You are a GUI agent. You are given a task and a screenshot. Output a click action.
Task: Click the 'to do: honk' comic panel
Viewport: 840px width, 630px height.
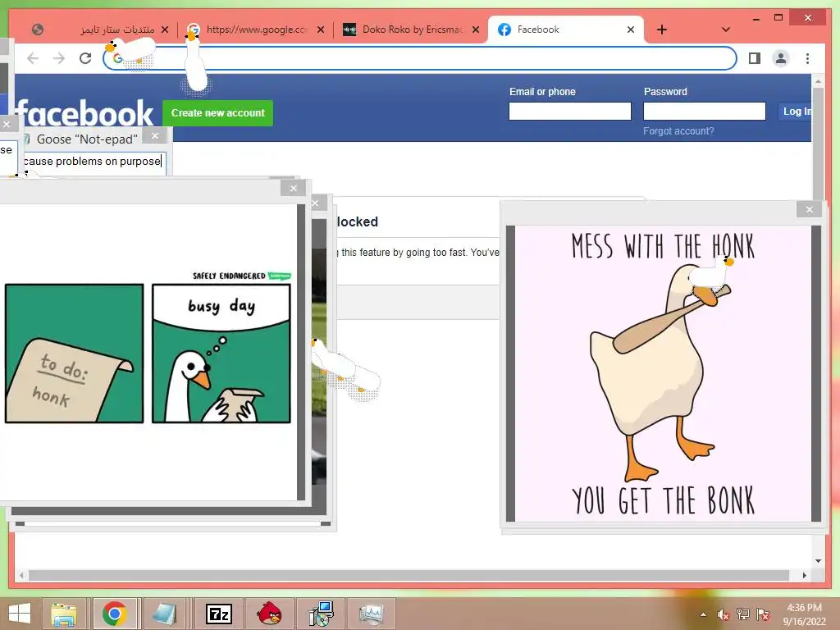(x=75, y=354)
